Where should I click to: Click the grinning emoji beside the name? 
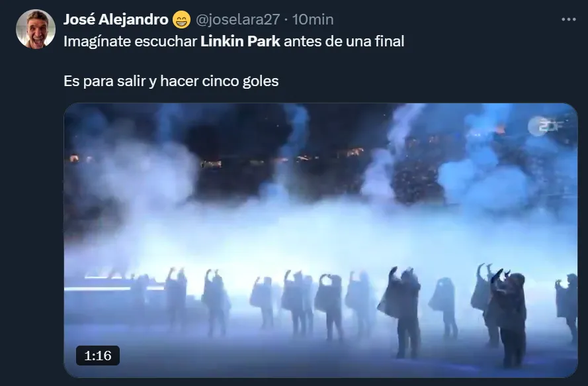tap(181, 20)
